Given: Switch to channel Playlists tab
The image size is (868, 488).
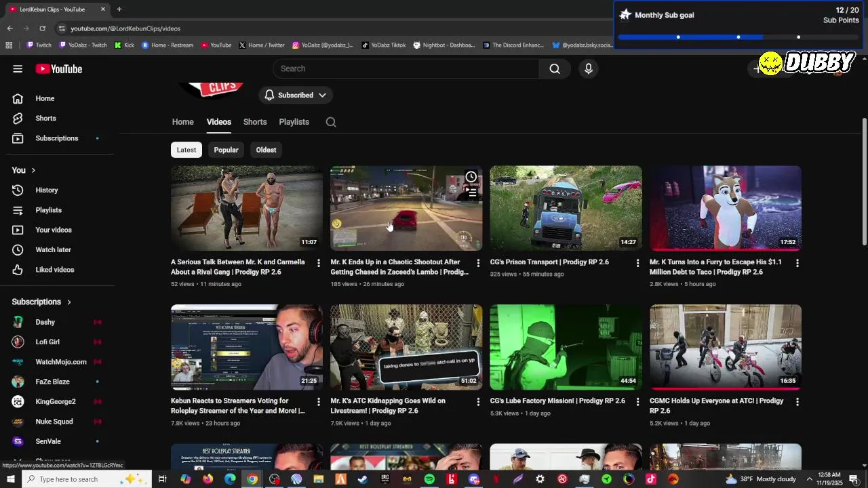Looking at the screenshot, I should (x=294, y=122).
